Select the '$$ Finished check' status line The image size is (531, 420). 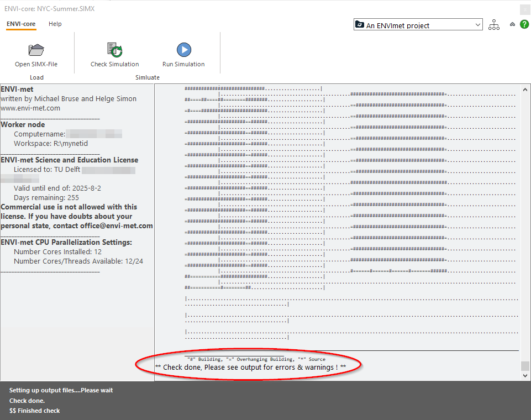click(35, 411)
